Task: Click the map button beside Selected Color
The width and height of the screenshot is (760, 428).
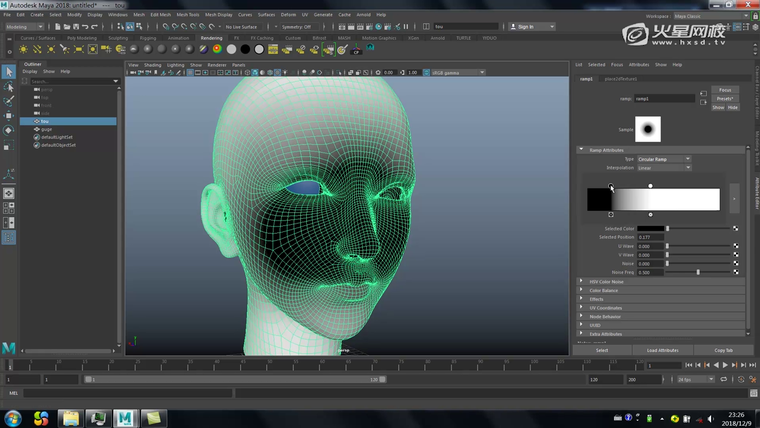Action: pos(736,229)
